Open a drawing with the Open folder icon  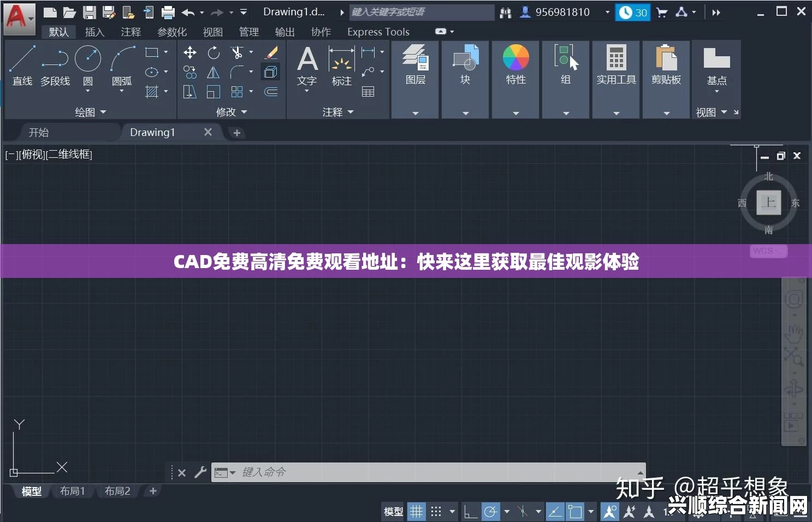[x=69, y=12]
